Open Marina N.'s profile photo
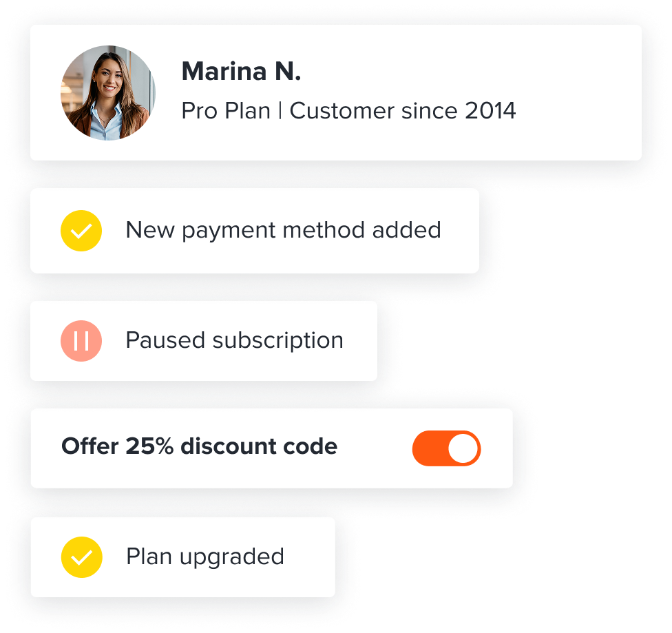This screenshot has width=672, height=633. coord(108,93)
